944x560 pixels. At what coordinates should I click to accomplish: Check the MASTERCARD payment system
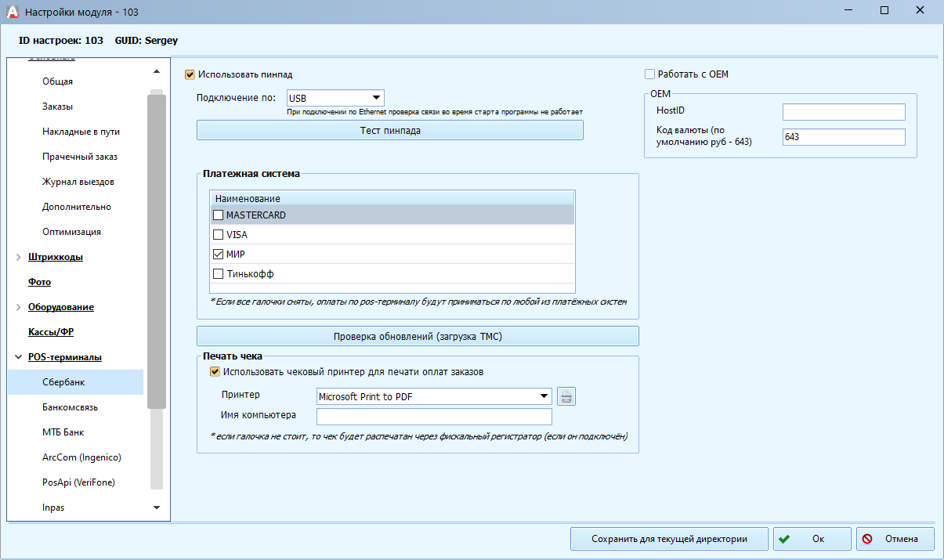(x=219, y=215)
